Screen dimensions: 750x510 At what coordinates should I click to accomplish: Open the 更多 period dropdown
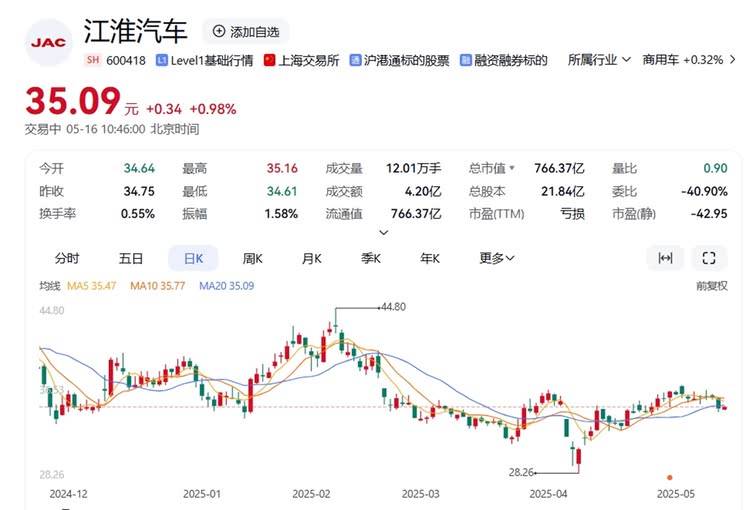click(x=496, y=258)
